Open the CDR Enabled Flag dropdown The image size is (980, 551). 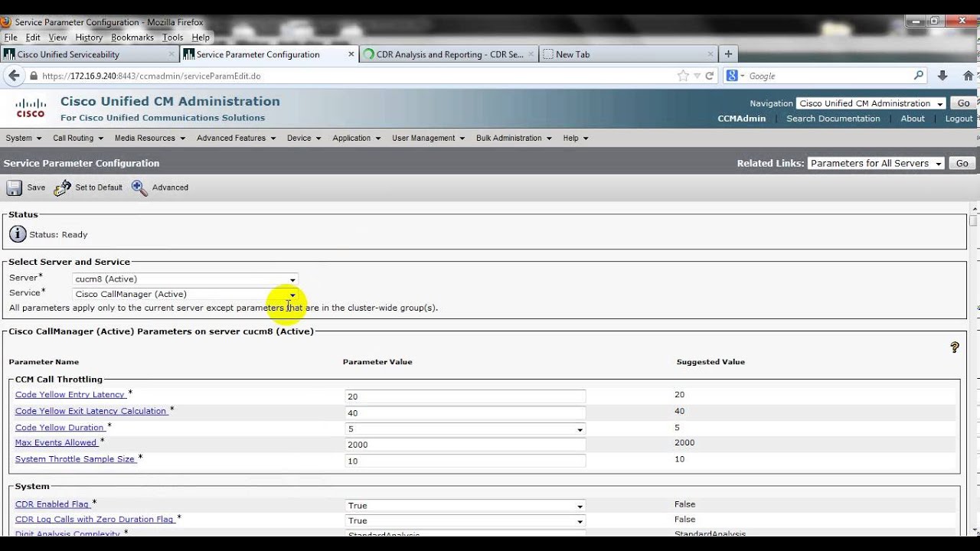(x=465, y=506)
